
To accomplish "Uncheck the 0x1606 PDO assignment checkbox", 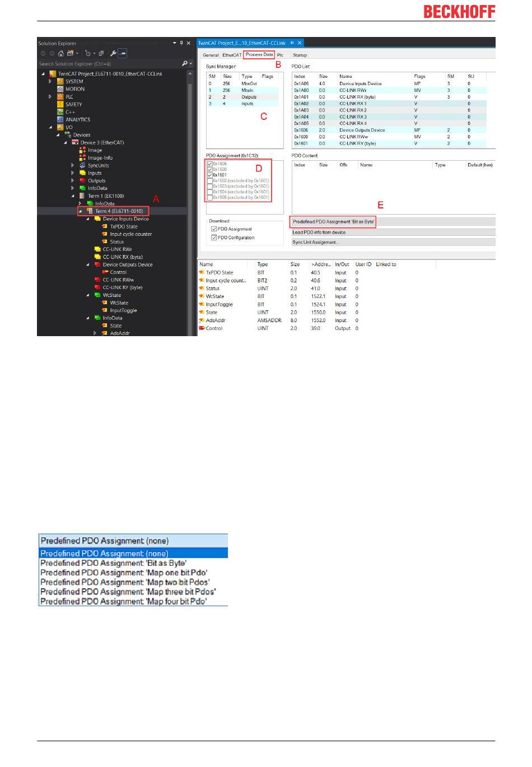I will pos(210,164).
